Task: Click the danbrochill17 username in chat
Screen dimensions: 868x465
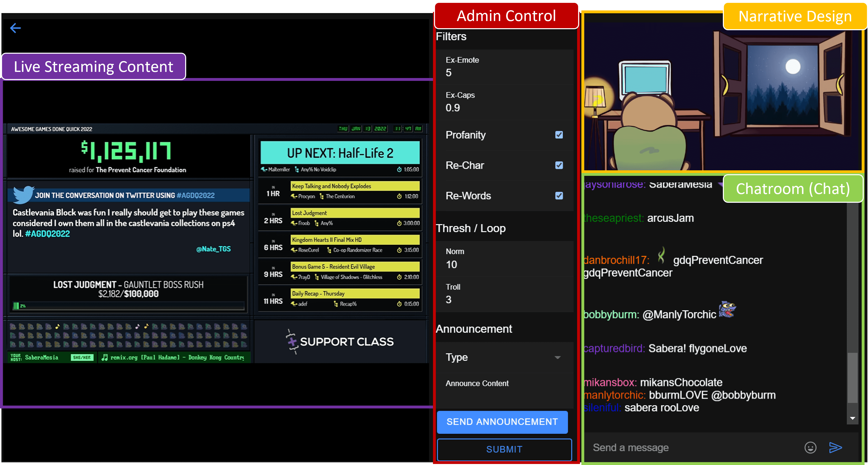Action: 616,260
